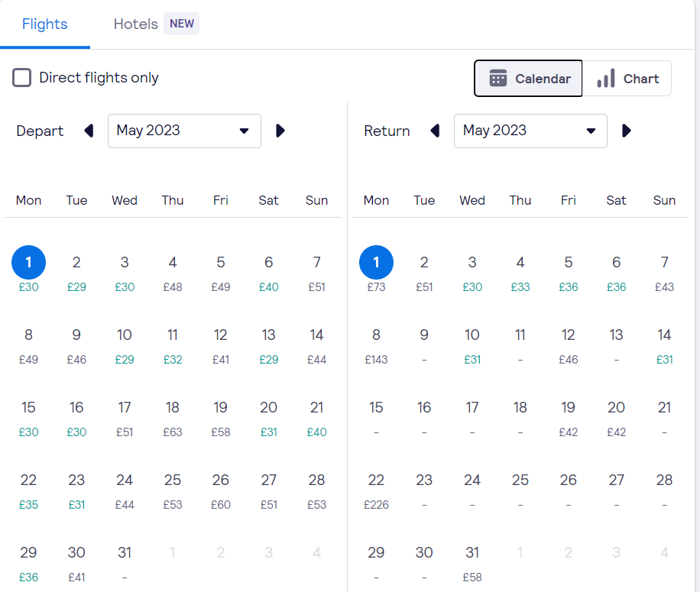700x592 pixels.
Task: Open the Calendar view
Action: [527, 78]
